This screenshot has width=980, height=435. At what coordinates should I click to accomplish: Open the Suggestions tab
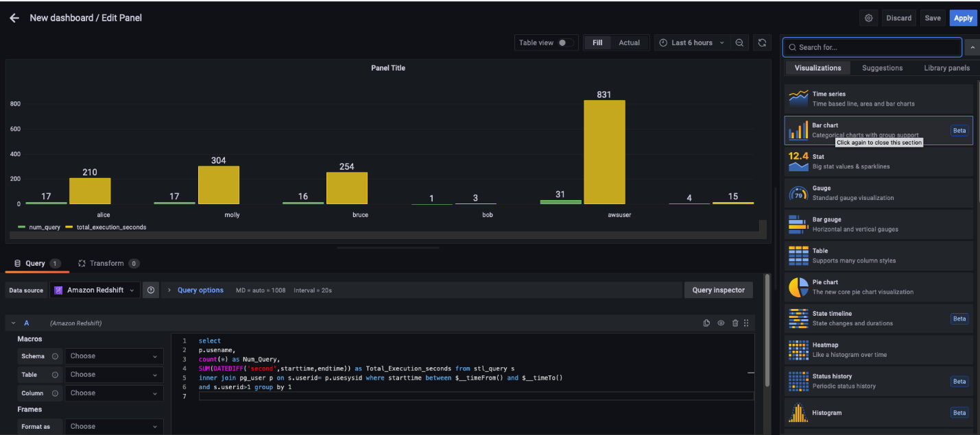click(x=882, y=68)
